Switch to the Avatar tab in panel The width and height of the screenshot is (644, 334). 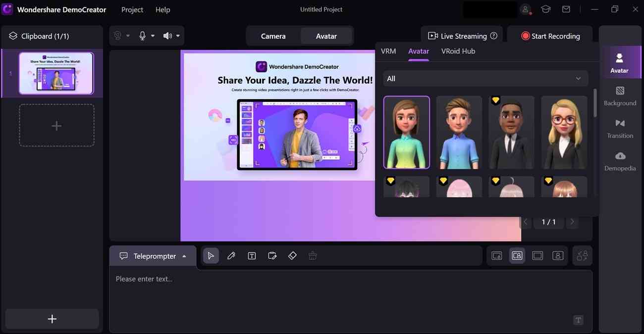(x=419, y=51)
